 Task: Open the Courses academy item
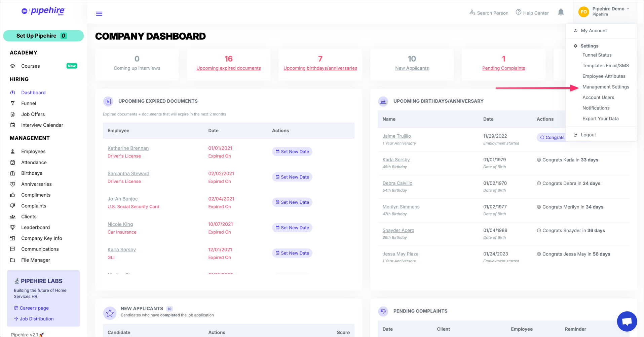pos(30,66)
